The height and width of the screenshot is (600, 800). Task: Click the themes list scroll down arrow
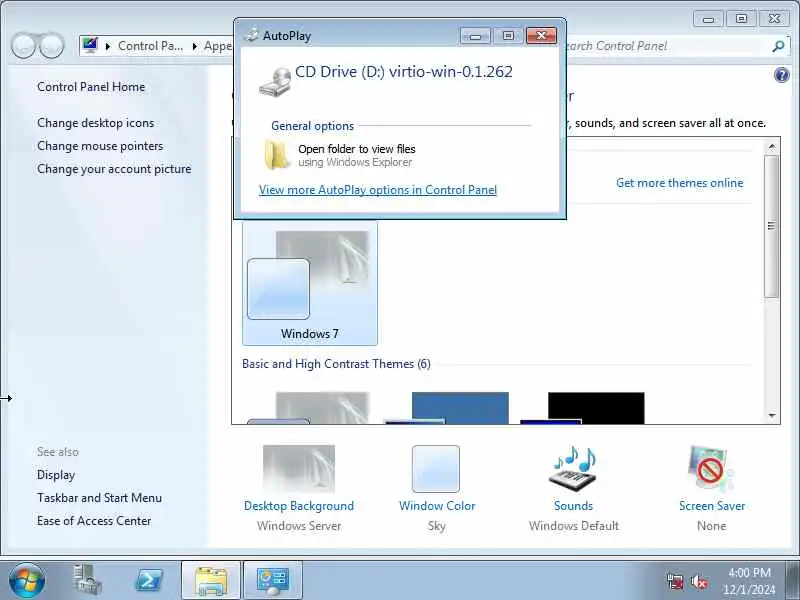(x=772, y=416)
